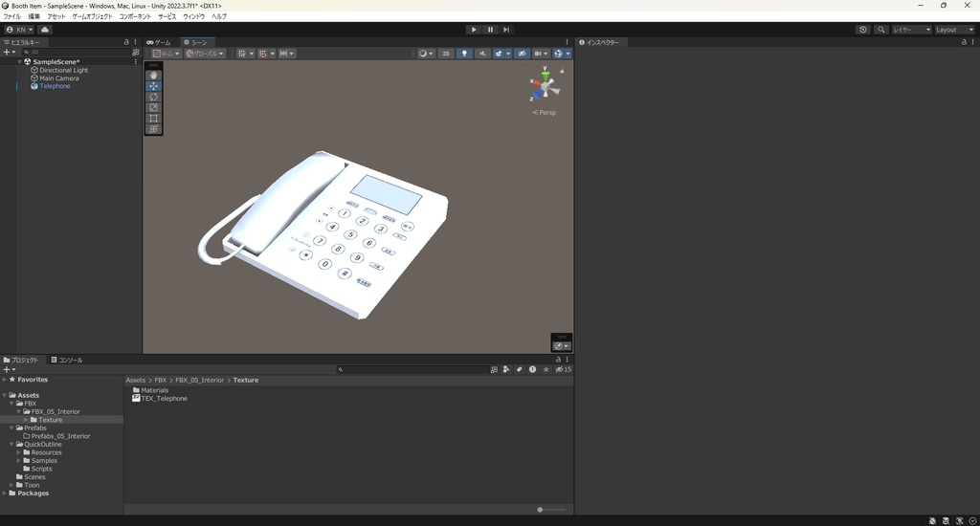Select the combined Transform tool
The width and height of the screenshot is (980, 526).
(x=154, y=129)
